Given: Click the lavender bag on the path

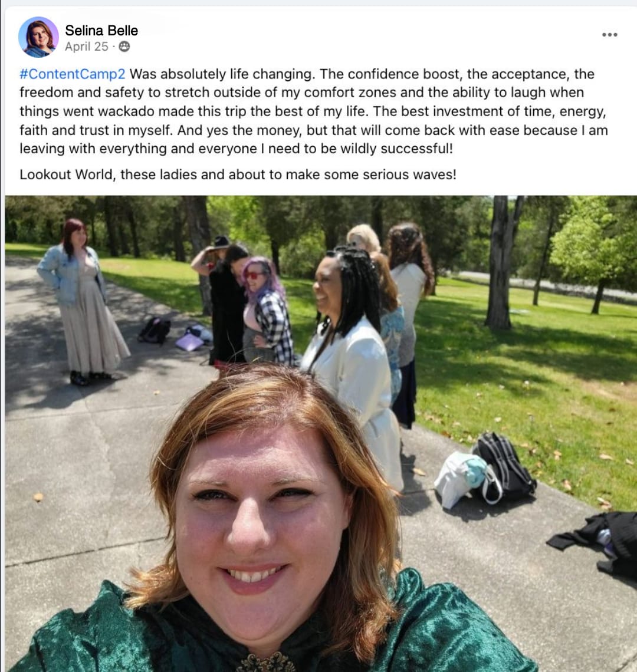Looking at the screenshot, I should coord(189,342).
